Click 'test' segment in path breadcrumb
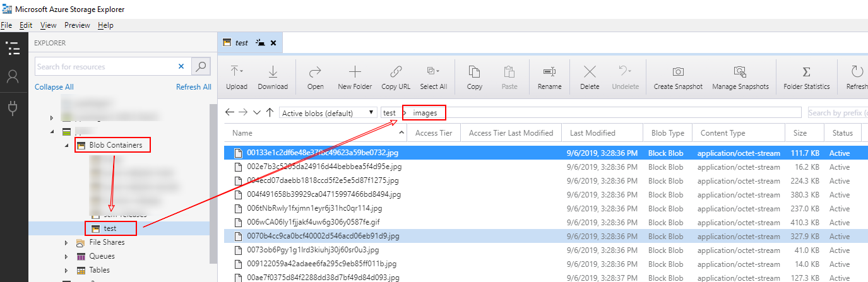 389,113
